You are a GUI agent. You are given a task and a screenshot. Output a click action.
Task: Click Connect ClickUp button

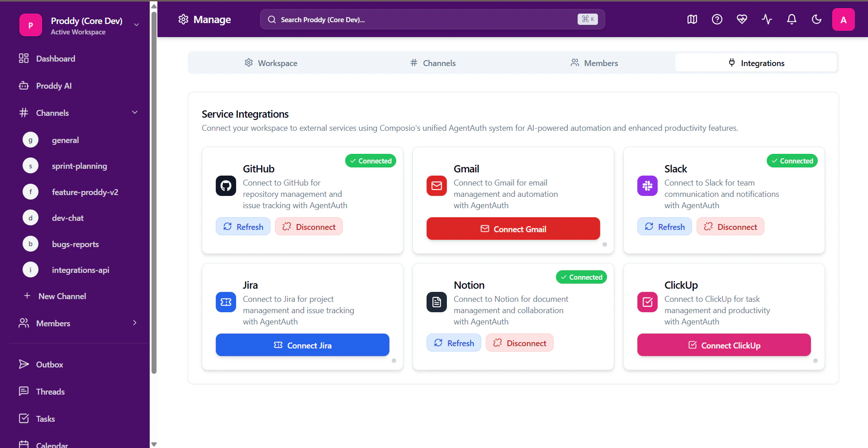click(724, 345)
